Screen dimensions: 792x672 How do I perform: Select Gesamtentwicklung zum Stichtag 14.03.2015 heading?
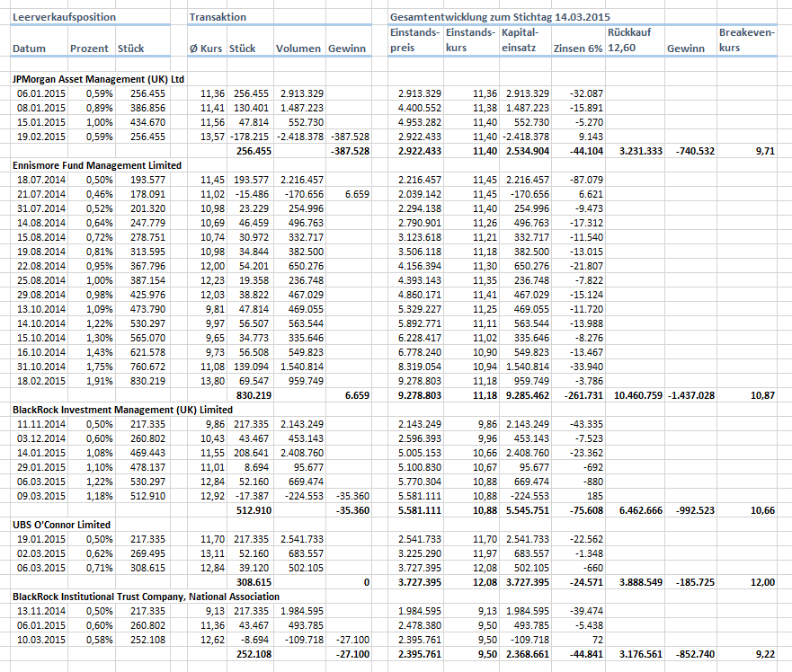point(500,17)
